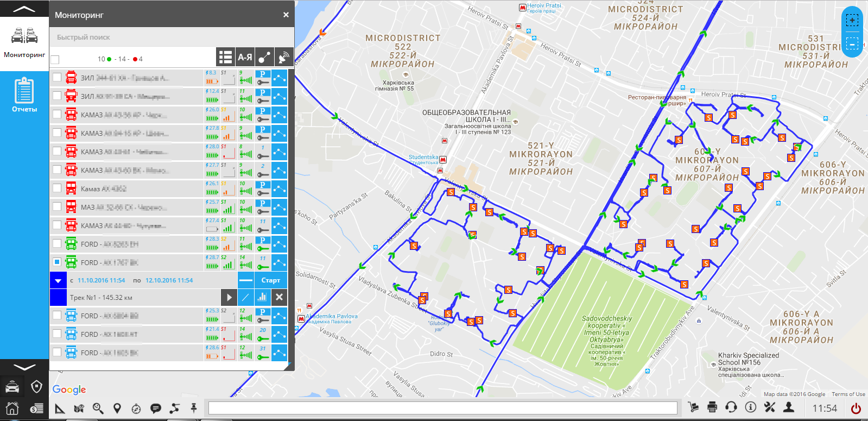Screen dimensions: 868x421
Task: Close the Мониторинг panel
Action: [286, 15]
